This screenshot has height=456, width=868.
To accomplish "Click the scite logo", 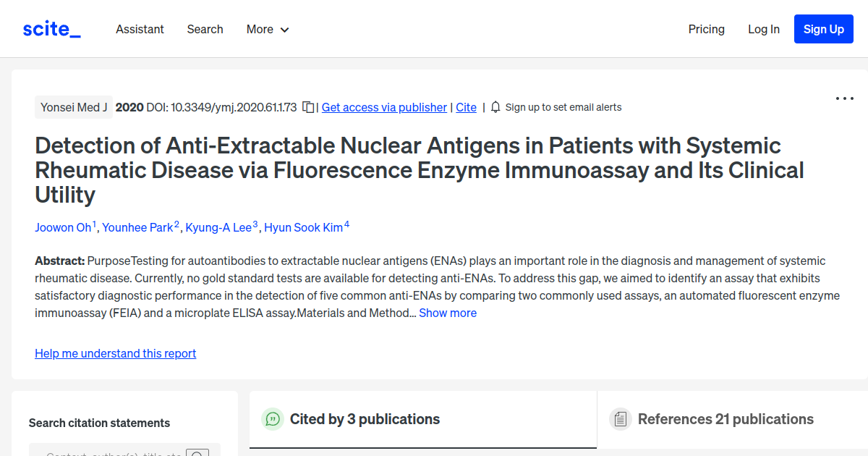I will coord(51,28).
